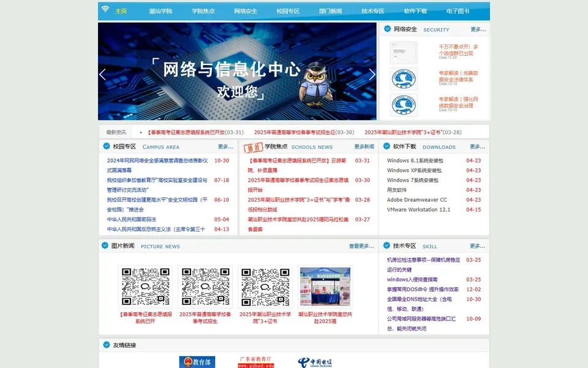Open ticker item 2025年潮汕职业技术学院"3+证书"(03-28)
The width and height of the screenshot is (588, 368).
tap(413, 132)
